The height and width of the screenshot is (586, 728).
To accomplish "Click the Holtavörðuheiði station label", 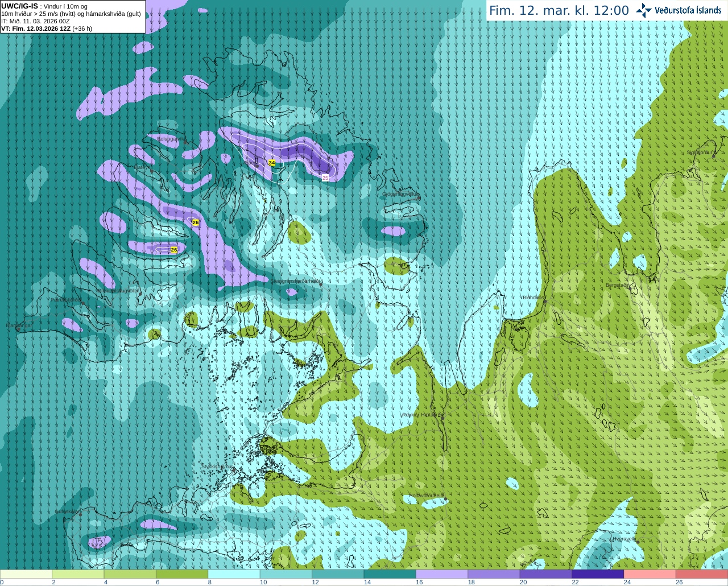I will 427,496.
